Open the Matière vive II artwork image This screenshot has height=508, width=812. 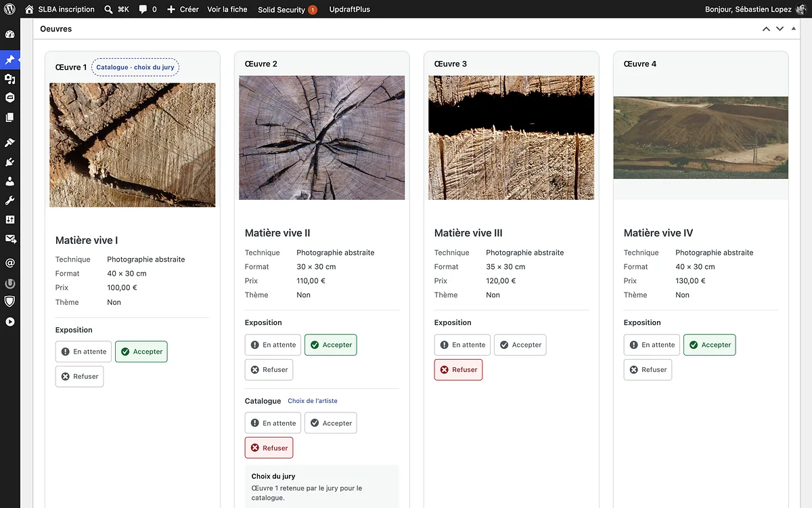click(x=322, y=137)
